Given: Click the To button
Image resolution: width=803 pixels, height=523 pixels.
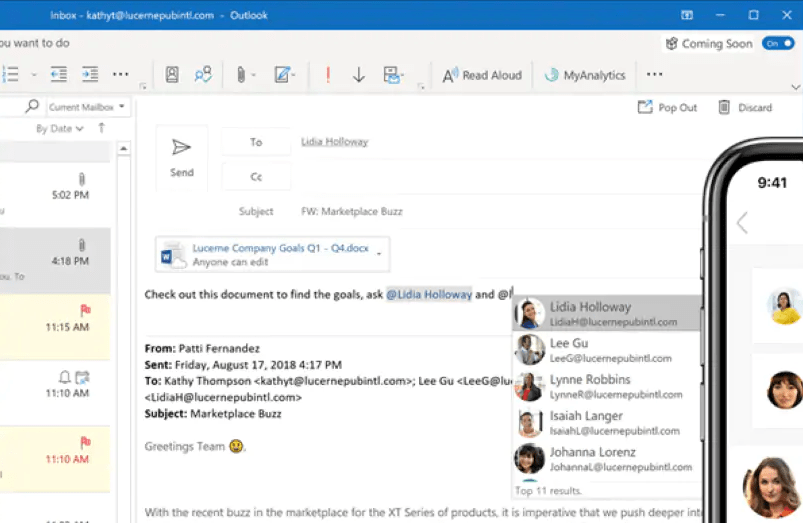Looking at the screenshot, I should coord(256,142).
